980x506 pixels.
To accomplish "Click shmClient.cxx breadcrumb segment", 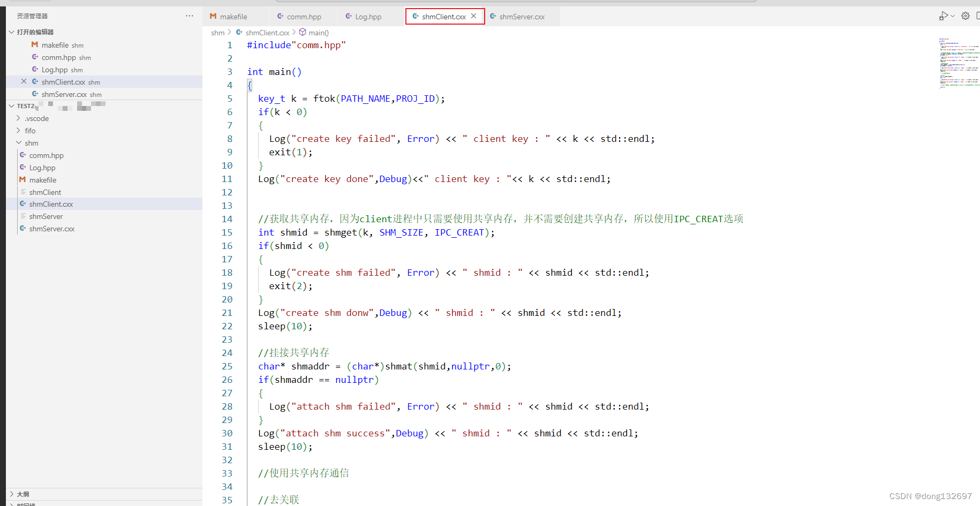I will (267, 33).
